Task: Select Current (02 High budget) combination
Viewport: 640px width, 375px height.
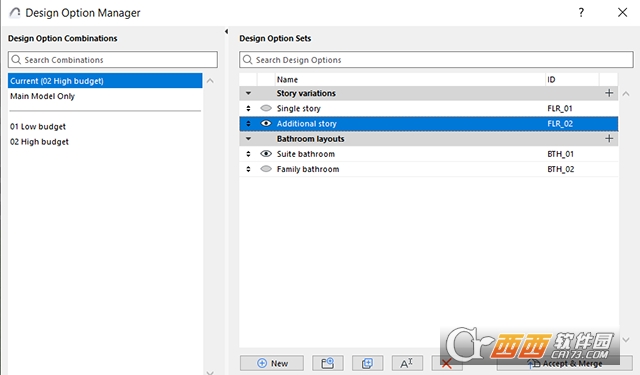Action: pos(105,81)
